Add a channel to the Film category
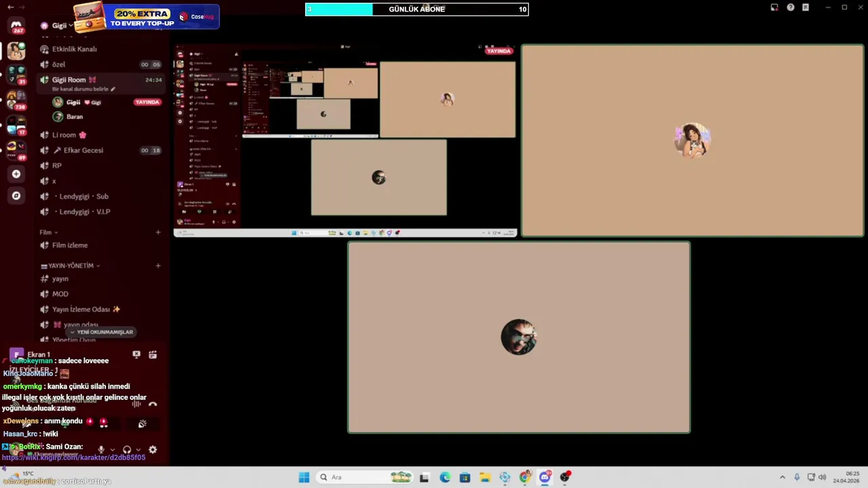Viewport: 868px width, 488px height. tap(158, 232)
